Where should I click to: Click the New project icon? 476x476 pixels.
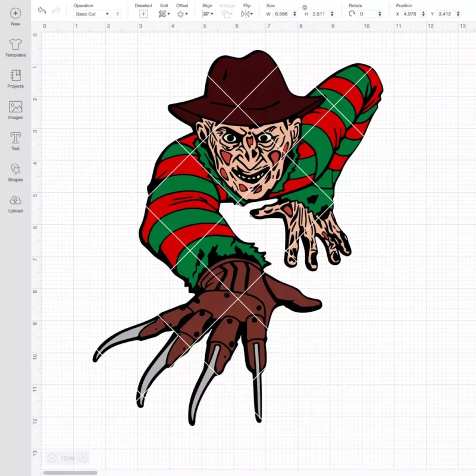tap(15, 13)
